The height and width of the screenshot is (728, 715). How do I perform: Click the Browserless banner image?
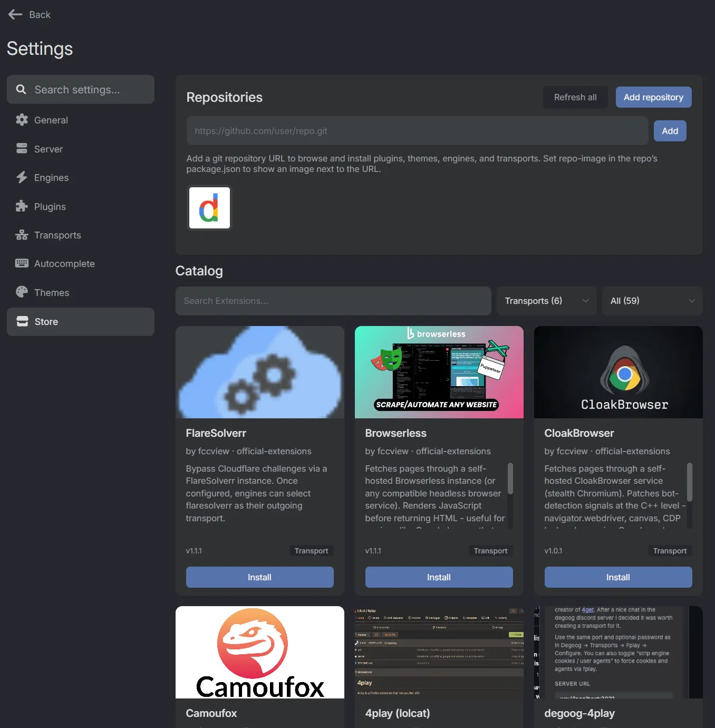click(x=439, y=372)
